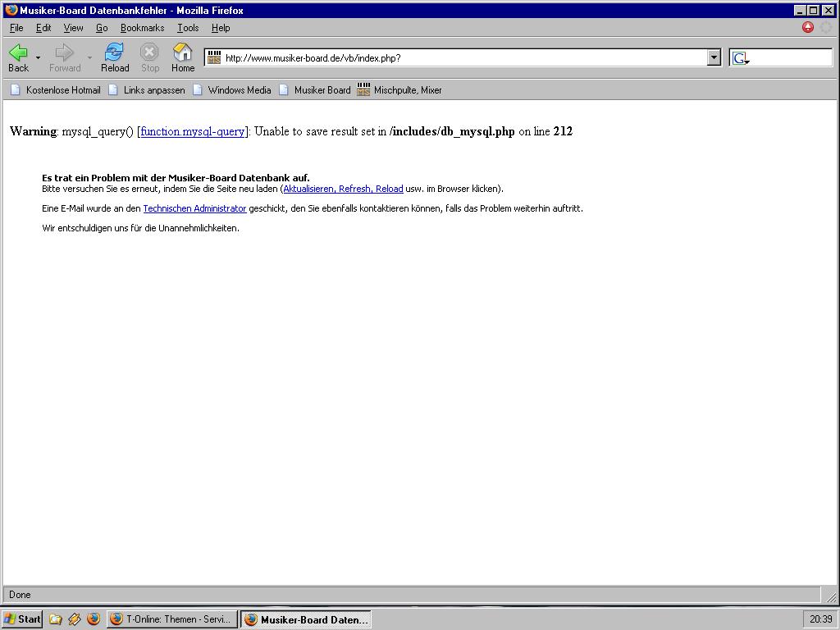Click the second quick launch icon
The image size is (840, 630).
(75, 619)
